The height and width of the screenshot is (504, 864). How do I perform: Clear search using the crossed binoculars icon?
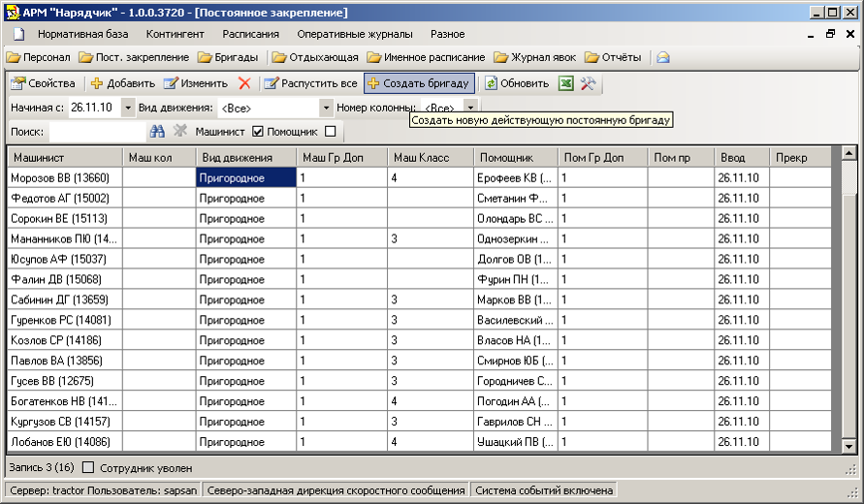(x=180, y=131)
